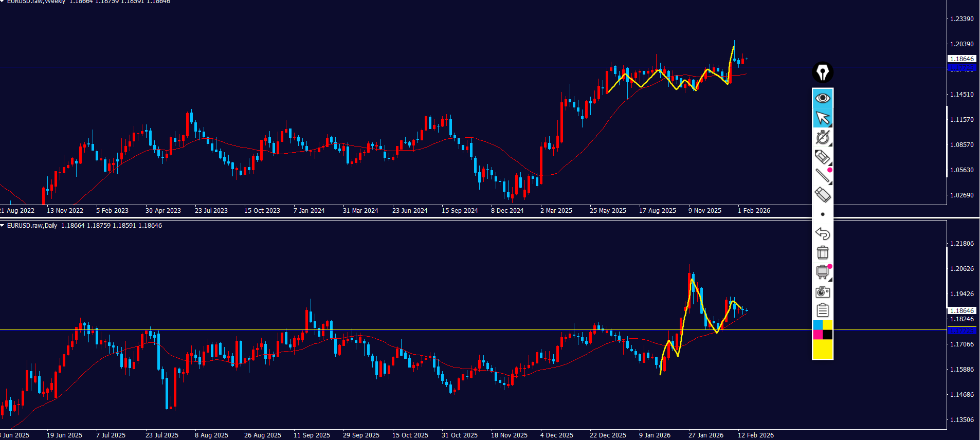Pick the black color swatch
980x440 pixels.
(827, 335)
